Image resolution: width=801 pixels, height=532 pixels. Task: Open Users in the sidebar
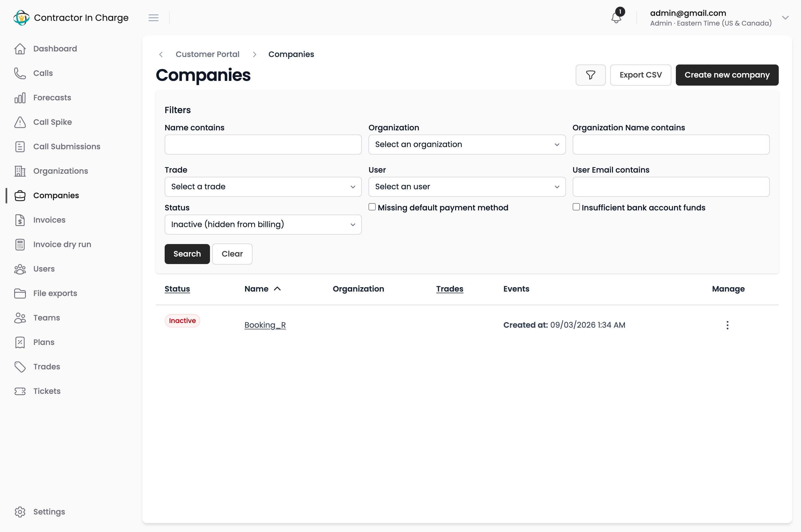[44, 269]
